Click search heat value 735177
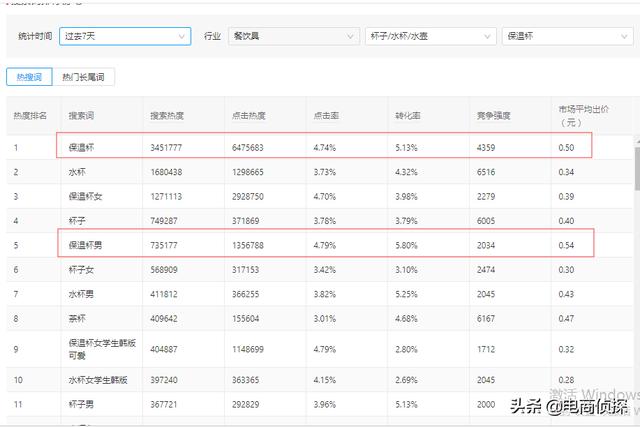 pos(164,245)
